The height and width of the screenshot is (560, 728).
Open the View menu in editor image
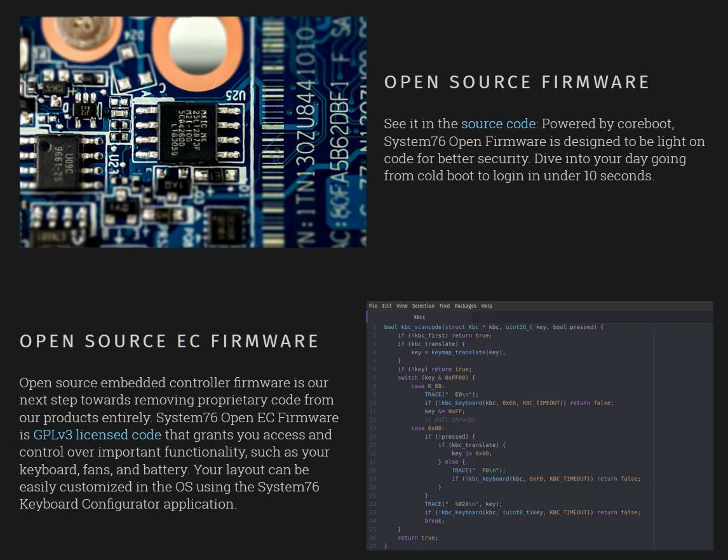[x=401, y=306]
